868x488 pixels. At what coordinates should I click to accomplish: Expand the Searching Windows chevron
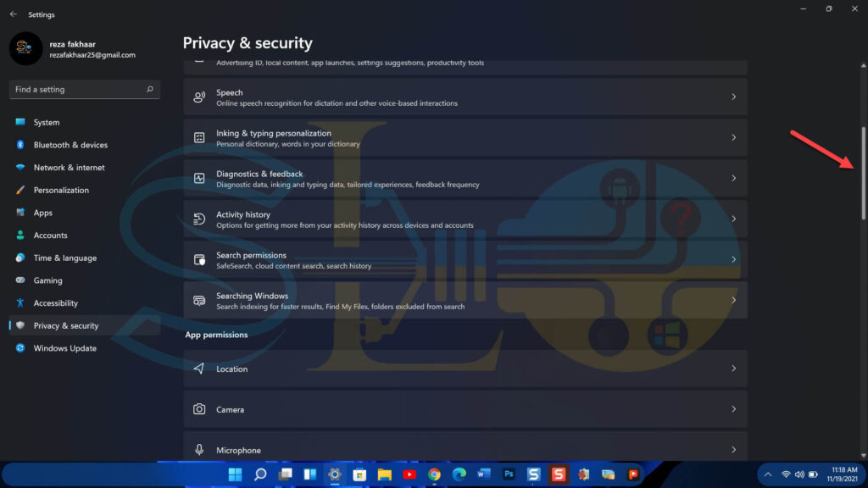(x=733, y=301)
